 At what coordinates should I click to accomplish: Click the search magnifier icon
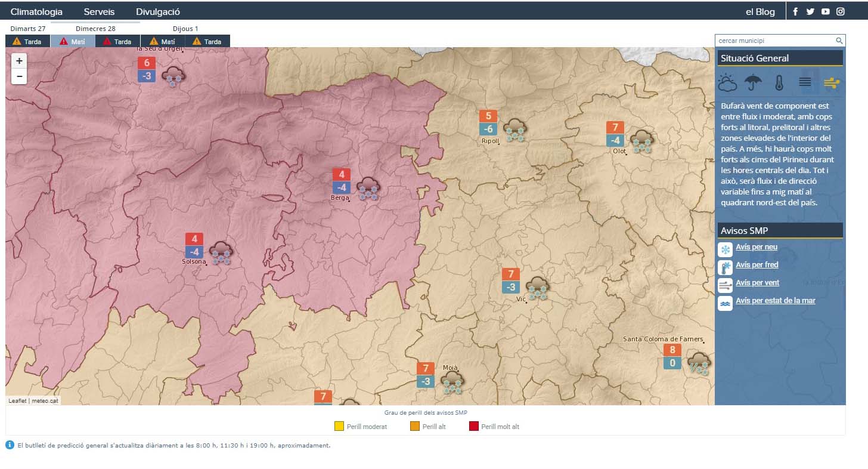839,41
